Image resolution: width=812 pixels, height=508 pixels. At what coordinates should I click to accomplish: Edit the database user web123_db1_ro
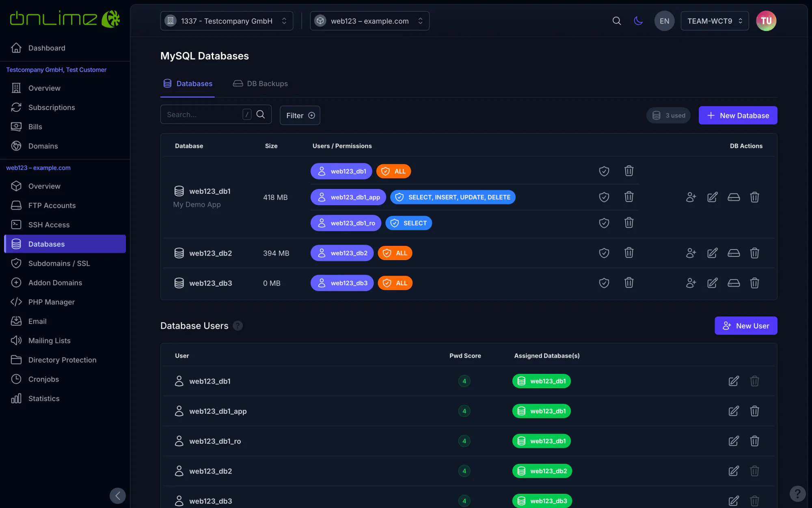click(x=734, y=441)
